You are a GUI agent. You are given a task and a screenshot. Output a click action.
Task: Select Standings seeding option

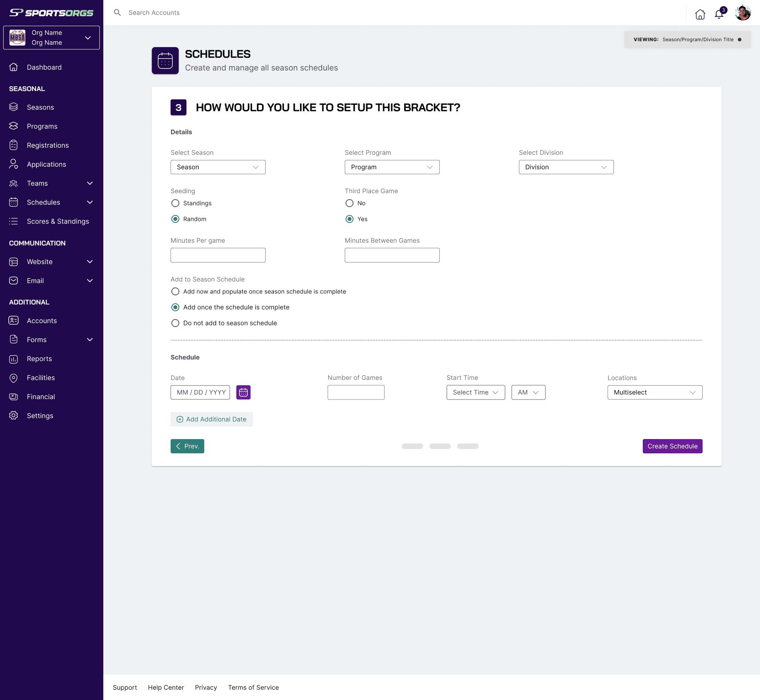pyautogui.click(x=175, y=203)
